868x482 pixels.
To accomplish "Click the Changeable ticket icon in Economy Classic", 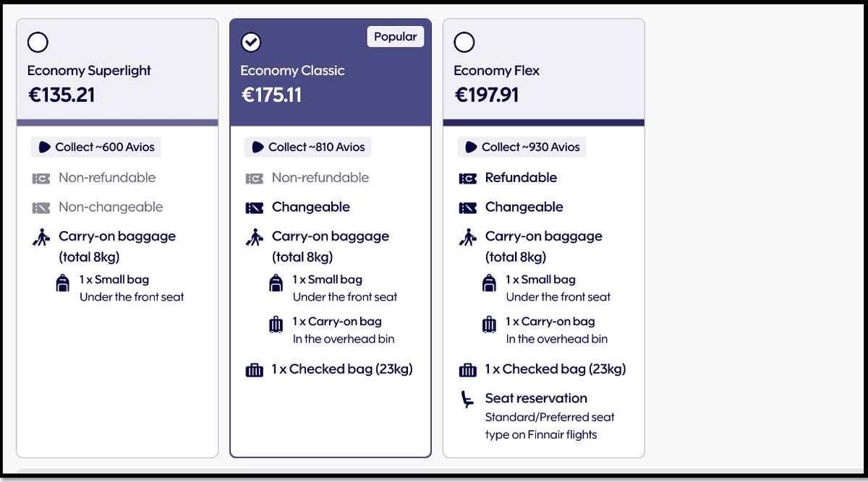I will tap(255, 208).
